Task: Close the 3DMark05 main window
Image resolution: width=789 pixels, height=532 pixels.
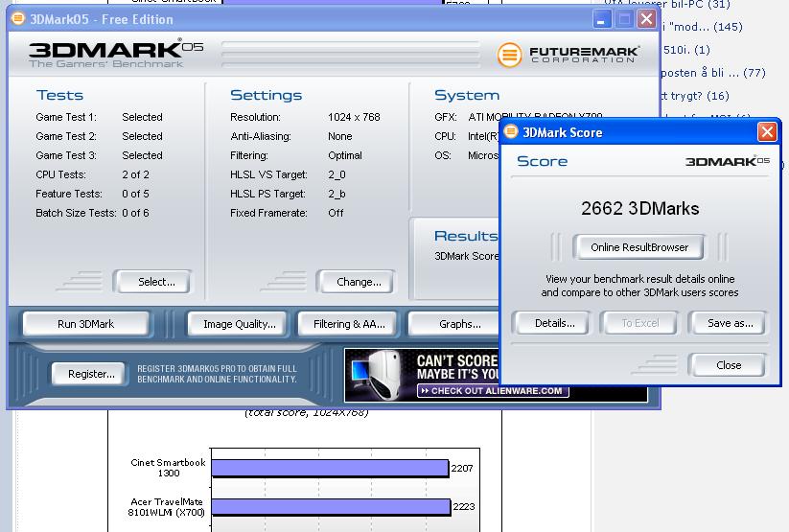Action: pos(646,19)
